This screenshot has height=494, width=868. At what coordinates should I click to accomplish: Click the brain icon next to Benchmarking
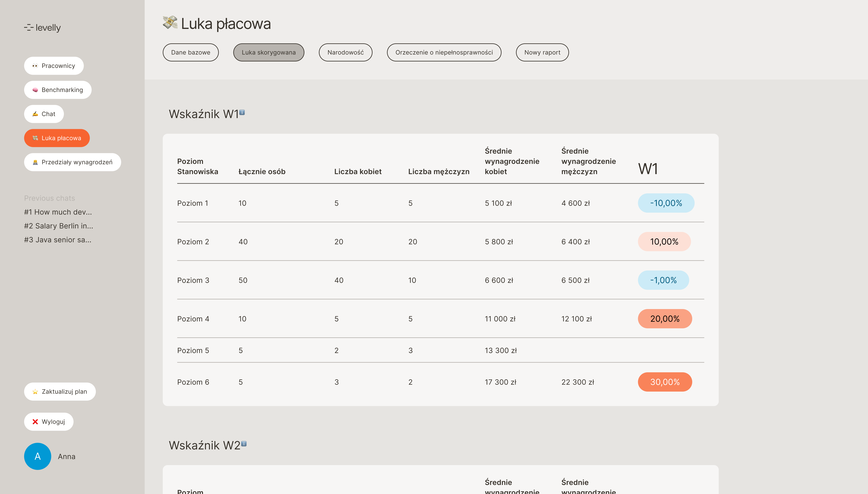pos(35,90)
